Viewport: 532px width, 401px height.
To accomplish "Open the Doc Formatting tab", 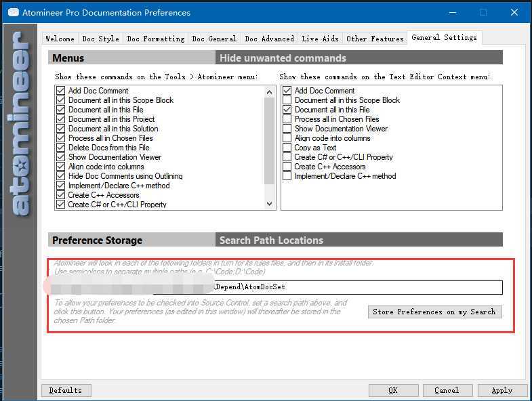I will [x=156, y=39].
